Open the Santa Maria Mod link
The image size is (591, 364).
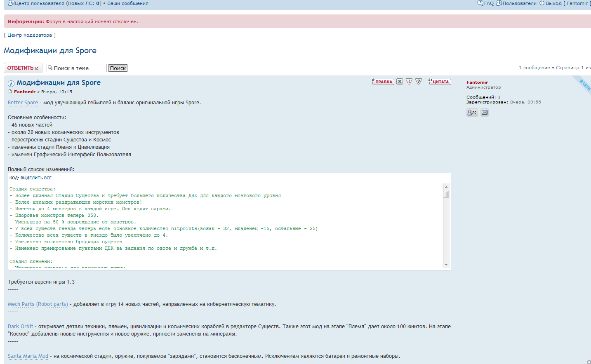28,356
